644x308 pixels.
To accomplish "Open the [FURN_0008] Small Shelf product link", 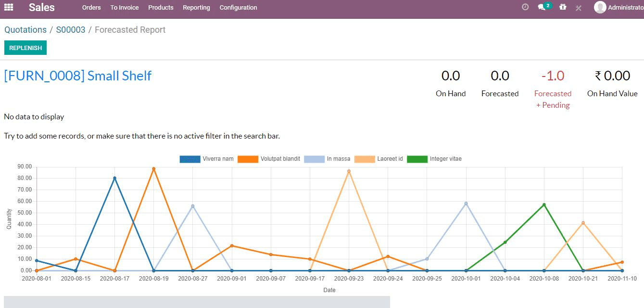I will point(77,76).
